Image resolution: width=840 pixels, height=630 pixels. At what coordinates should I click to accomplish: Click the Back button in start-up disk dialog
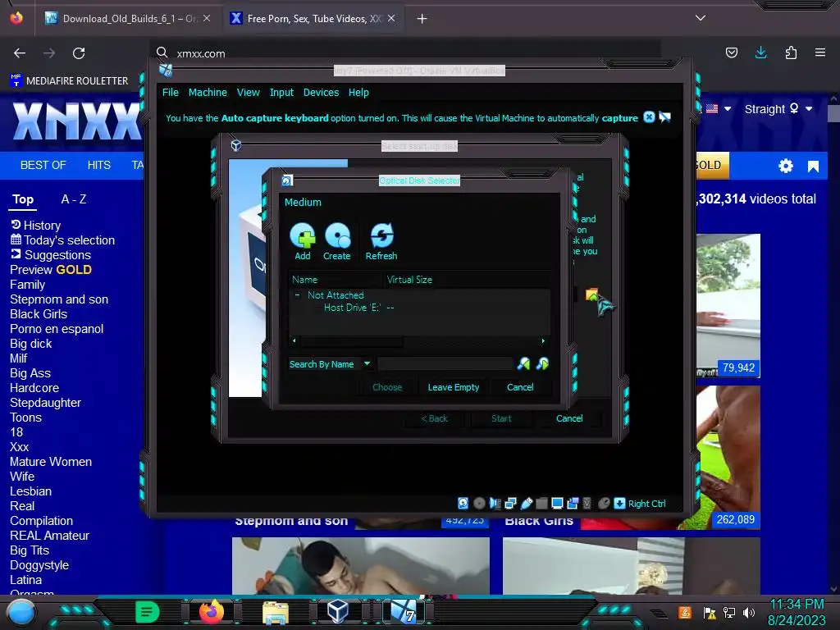click(x=434, y=418)
